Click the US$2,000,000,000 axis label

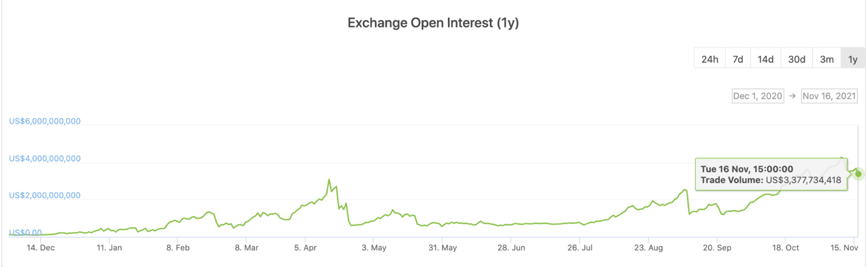pyautogui.click(x=45, y=195)
